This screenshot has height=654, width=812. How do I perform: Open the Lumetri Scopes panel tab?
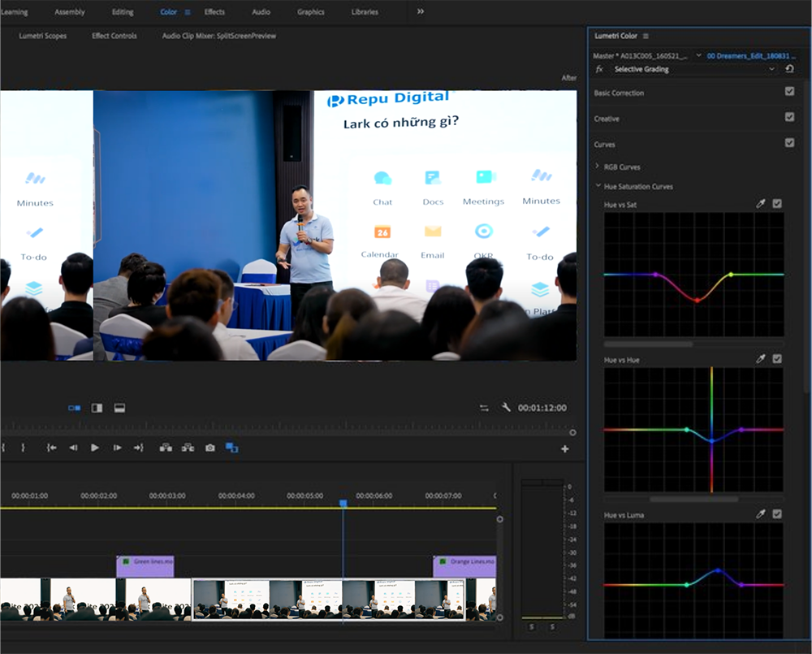click(x=42, y=36)
